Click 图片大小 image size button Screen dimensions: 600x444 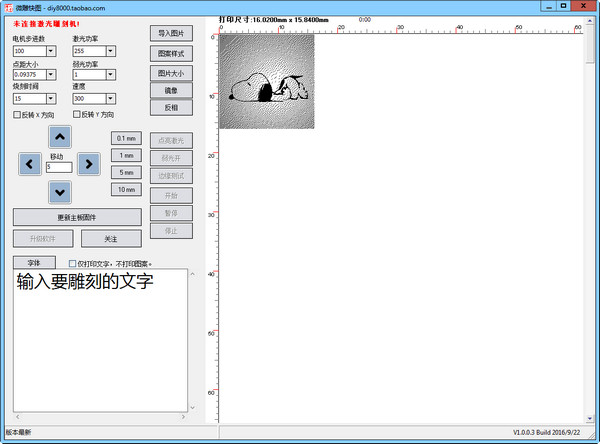pos(171,73)
